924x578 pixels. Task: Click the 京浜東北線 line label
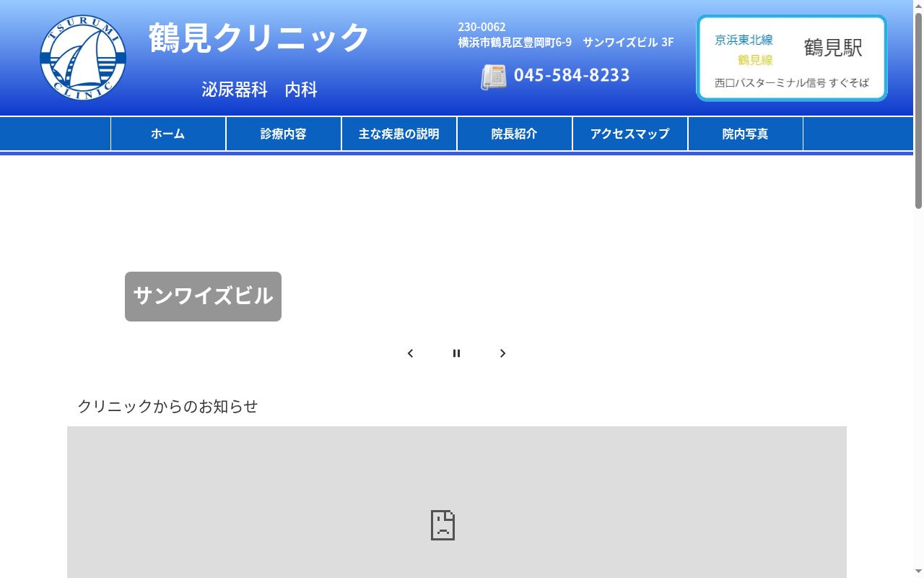pyautogui.click(x=744, y=40)
